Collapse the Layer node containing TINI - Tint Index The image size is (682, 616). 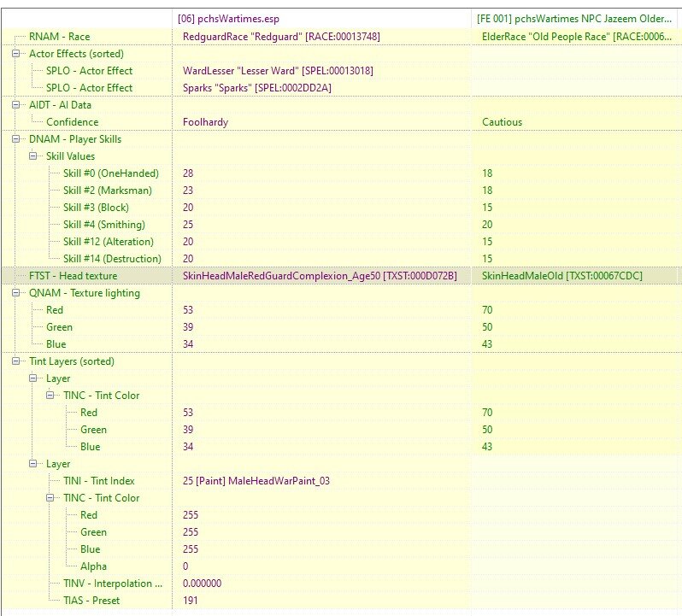pyautogui.click(x=32, y=464)
